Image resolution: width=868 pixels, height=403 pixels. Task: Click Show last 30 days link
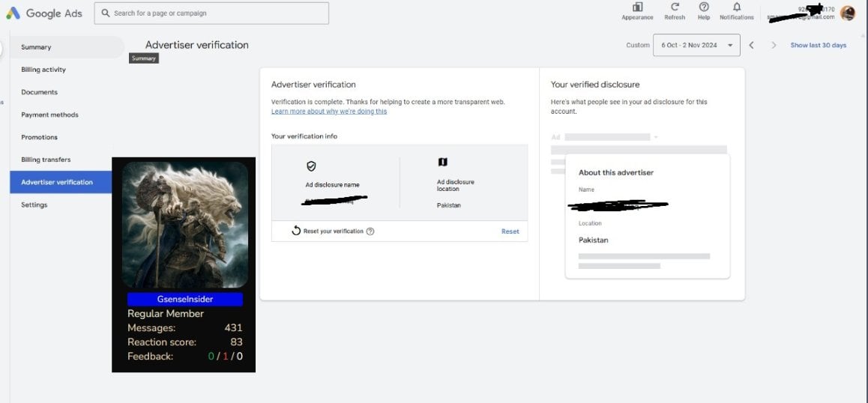tap(819, 46)
